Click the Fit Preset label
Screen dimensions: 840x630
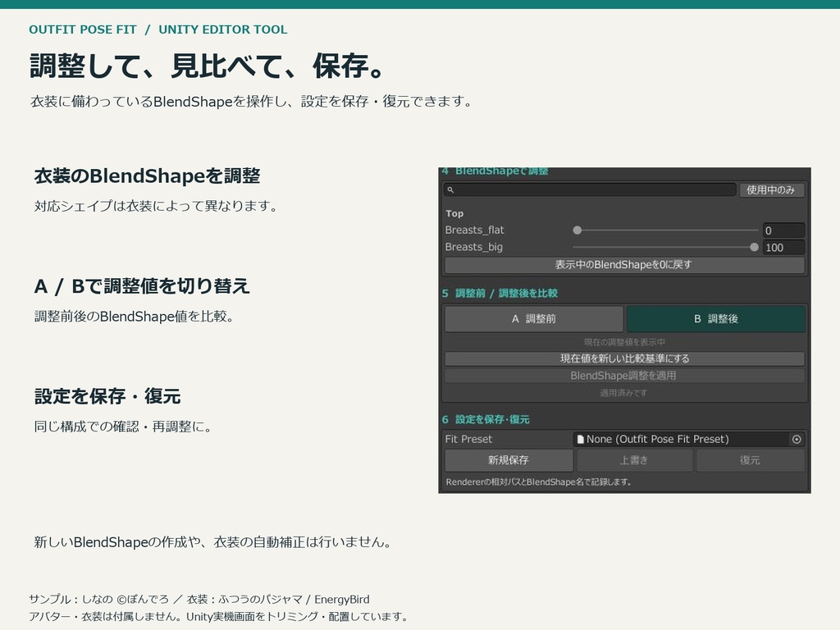point(468,440)
